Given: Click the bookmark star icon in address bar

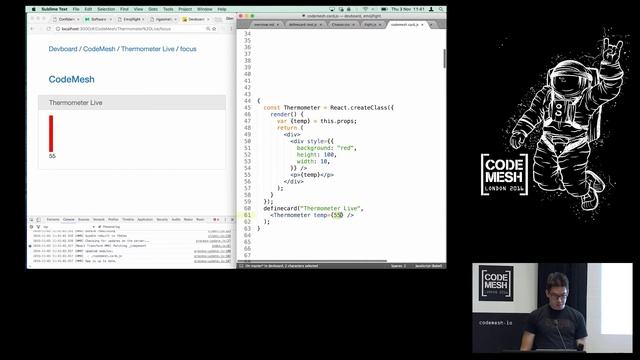Looking at the screenshot, I should click(214, 29).
